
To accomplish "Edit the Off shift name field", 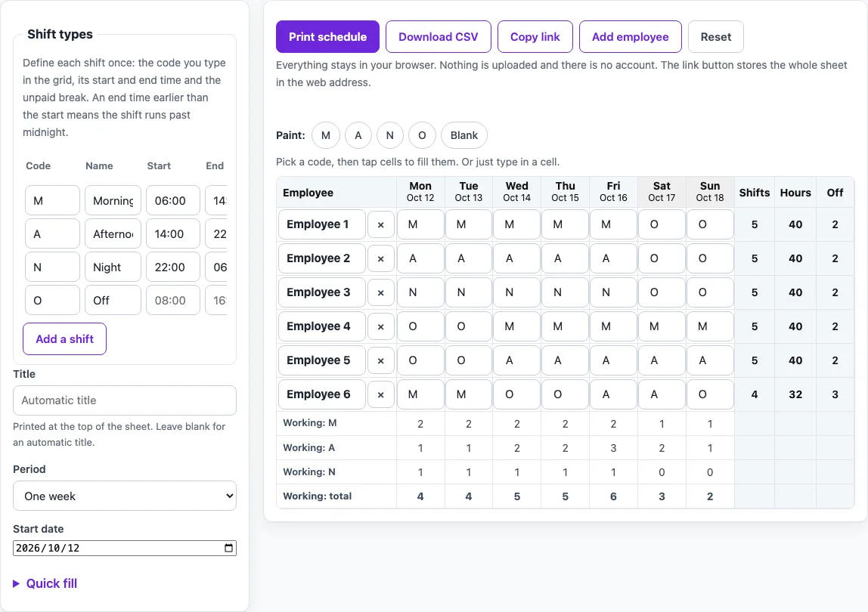I will coord(113,300).
